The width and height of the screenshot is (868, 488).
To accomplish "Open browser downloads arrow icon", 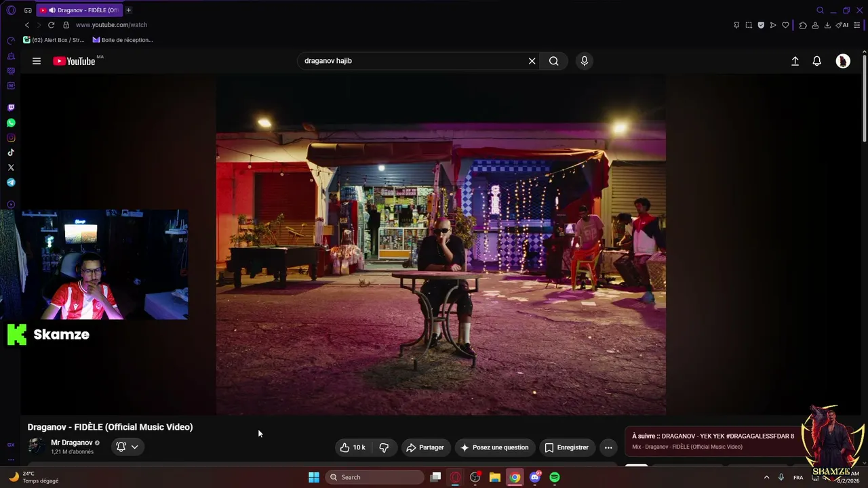I will pos(827,25).
